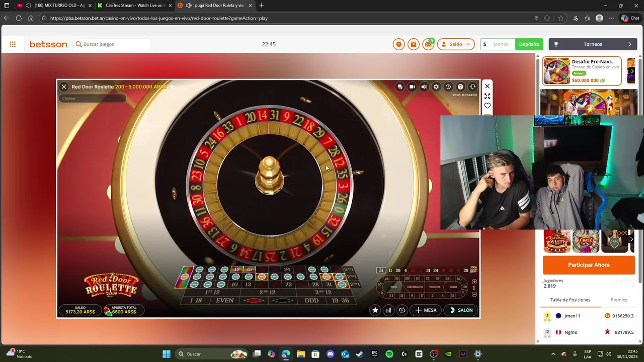This screenshot has width=644, height=362.
Task: Open a new browser tab
Action: coord(261,6)
